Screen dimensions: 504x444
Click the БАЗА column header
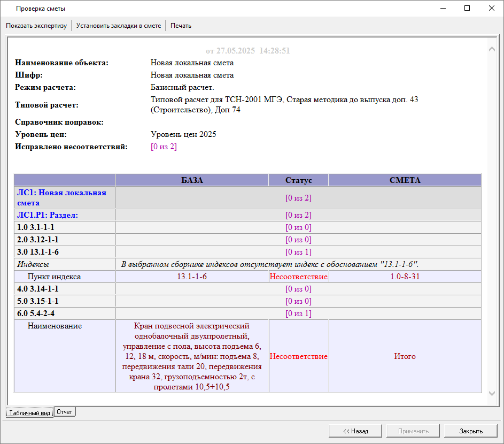coord(192,180)
